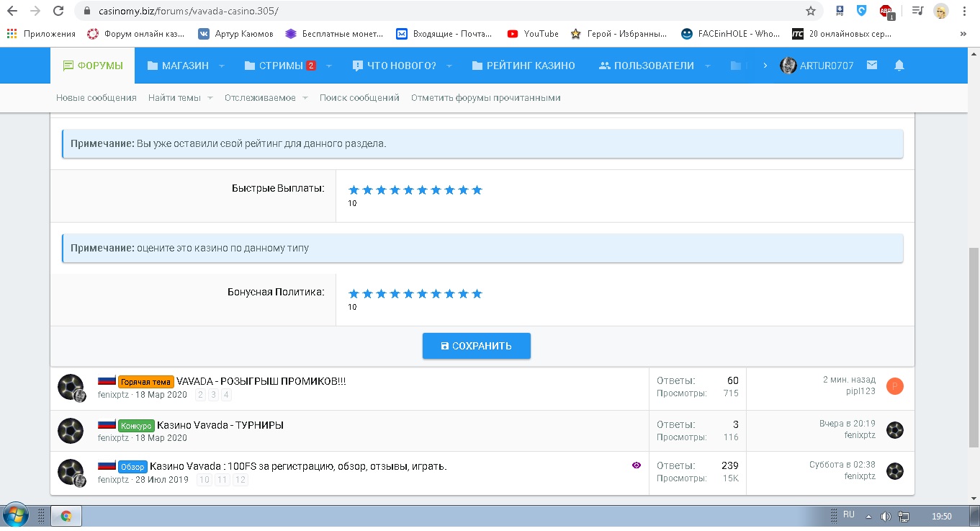Click the СОХРАНИТЬ save button
This screenshot has height=531, width=980.
[477, 346]
